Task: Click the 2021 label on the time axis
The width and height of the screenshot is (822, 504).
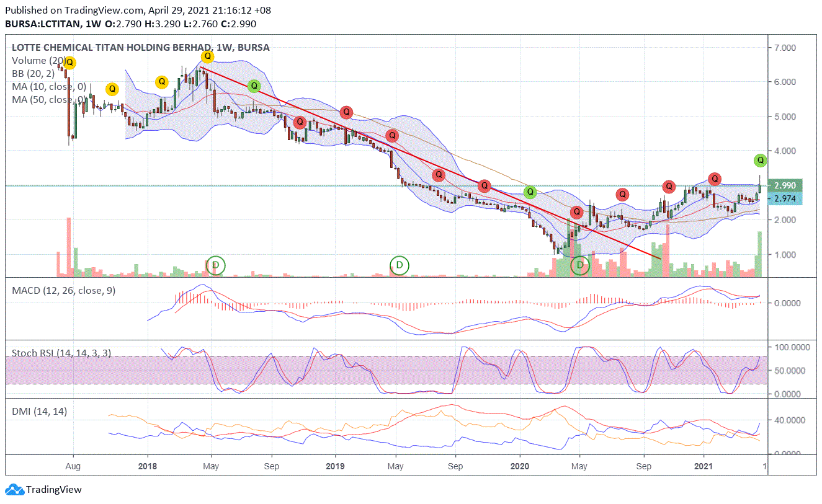Action: (x=704, y=466)
